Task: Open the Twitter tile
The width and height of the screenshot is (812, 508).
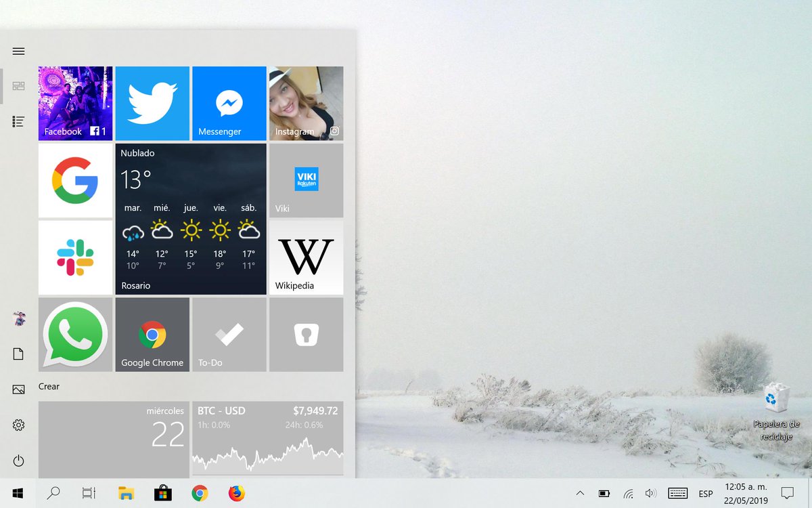Action: tap(152, 103)
